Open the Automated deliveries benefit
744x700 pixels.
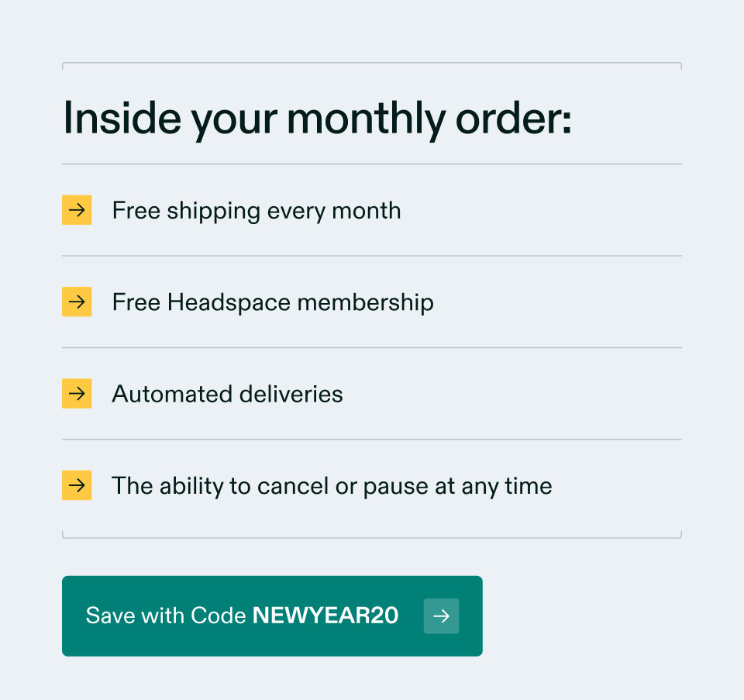227,393
